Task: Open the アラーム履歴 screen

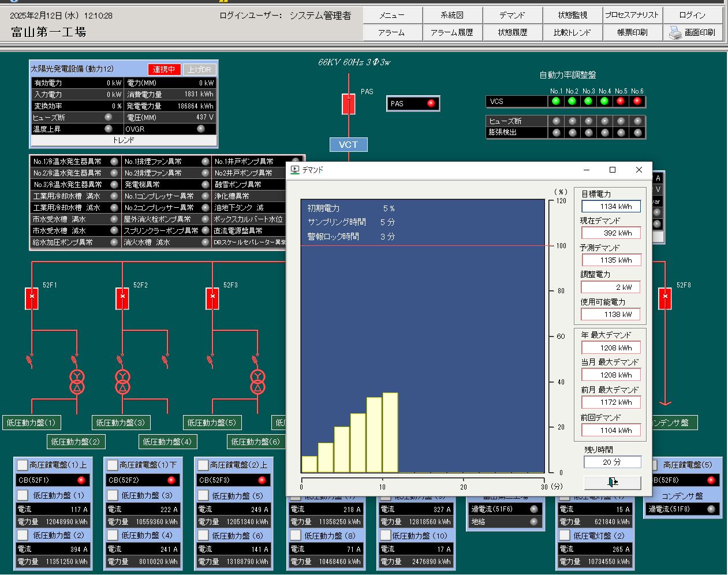Action: pyautogui.click(x=452, y=32)
